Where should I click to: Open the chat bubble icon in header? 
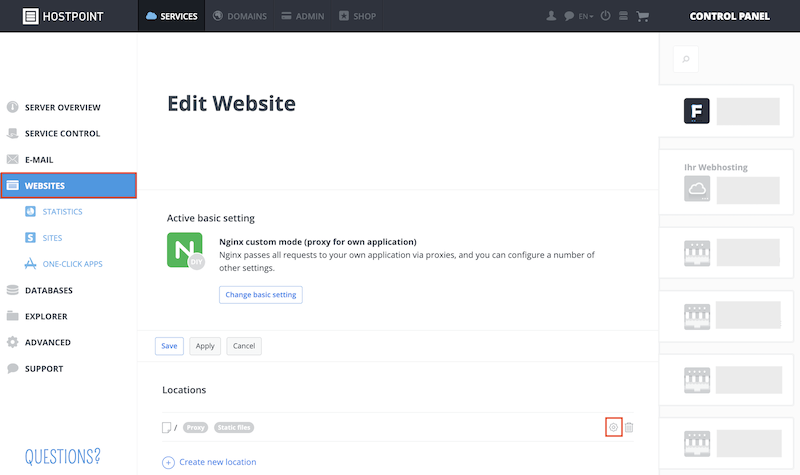[x=569, y=16]
